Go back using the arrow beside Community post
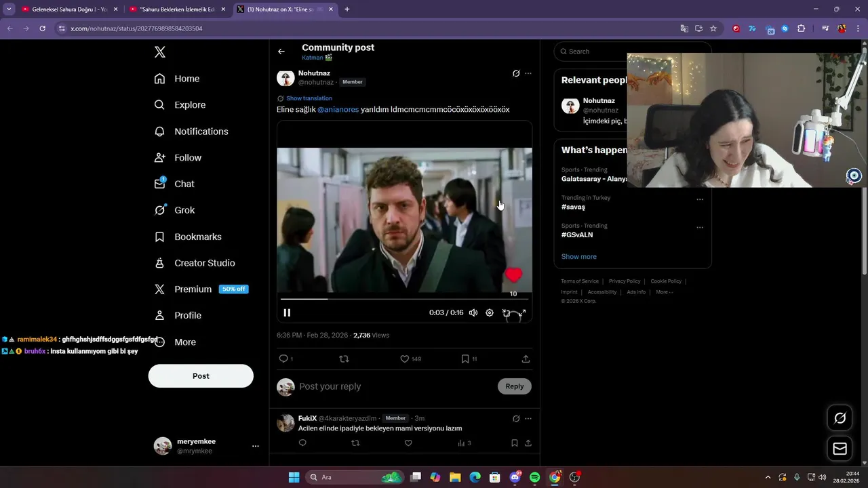This screenshot has height=488, width=868. (x=281, y=52)
